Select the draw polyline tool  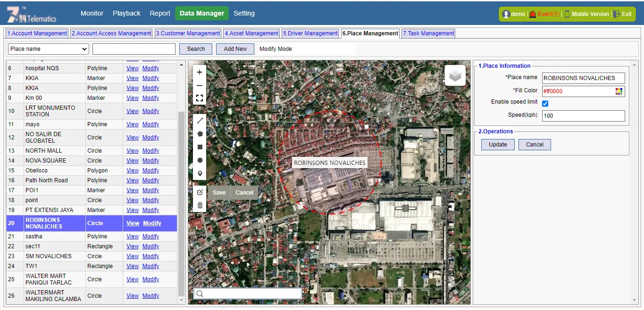click(x=200, y=121)
